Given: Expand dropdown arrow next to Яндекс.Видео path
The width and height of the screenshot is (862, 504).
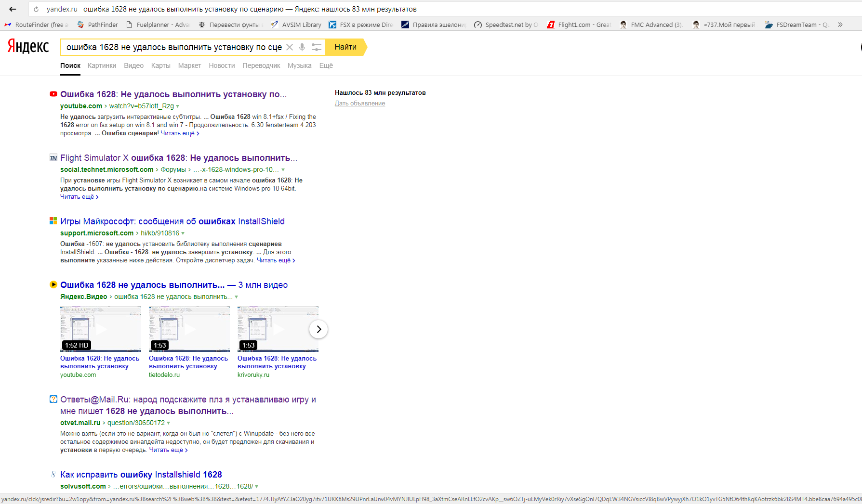Looking at the screenshot, I should pos(236,297).
